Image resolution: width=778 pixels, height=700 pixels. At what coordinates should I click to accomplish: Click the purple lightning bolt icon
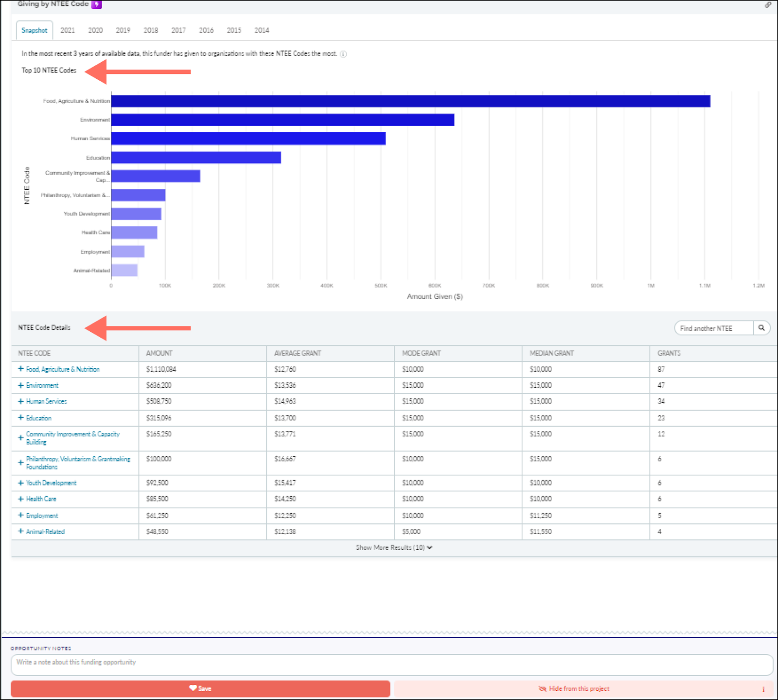[x=96, y=4]
